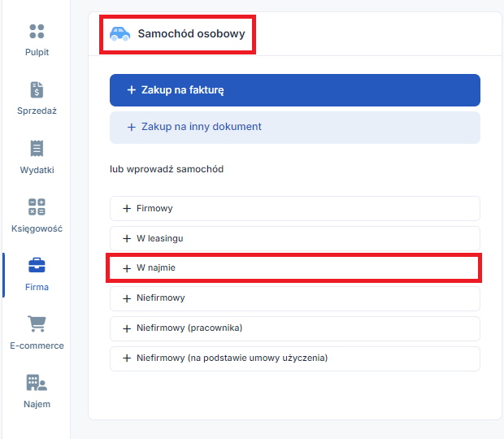Image resolution: width=504 pixels, height=443 pixels.
Task: Add Niefirmowy (na podstawie umowy użyczenia)
Action: coord(295,358)
